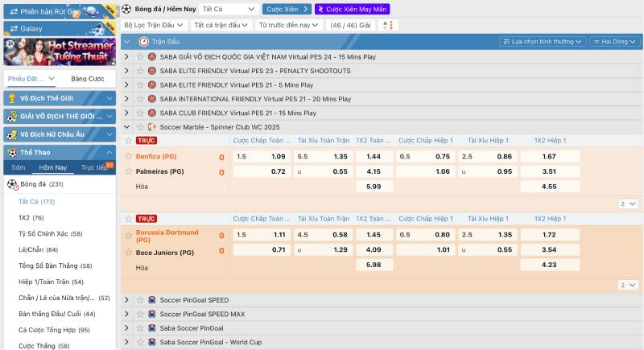Click the odds sorting arrows icon
Viewport: 644px width, 350px height.
pyautogui.click(x=389, y=25)
